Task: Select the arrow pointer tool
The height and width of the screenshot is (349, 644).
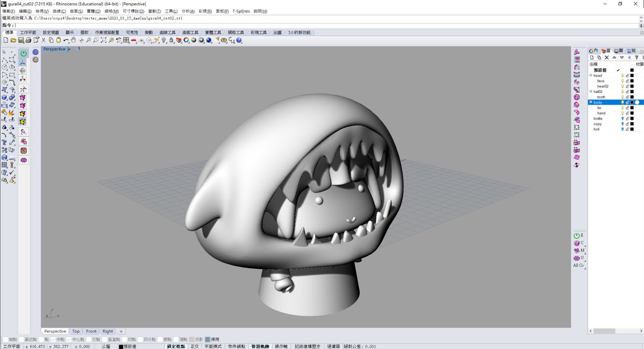Action: 4,52
